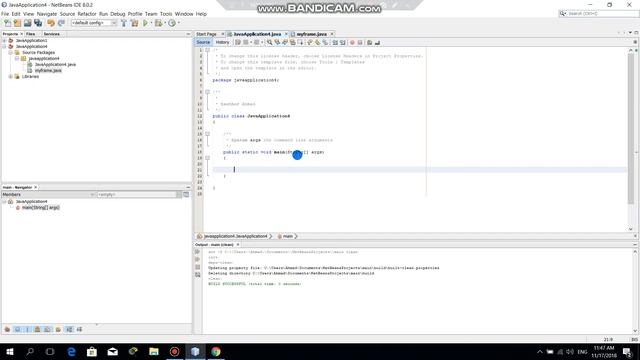Open File Explorer from taskbar
The height and width of the screenshot is (360, 640).
pyautogui.click(x=153, y=351)
